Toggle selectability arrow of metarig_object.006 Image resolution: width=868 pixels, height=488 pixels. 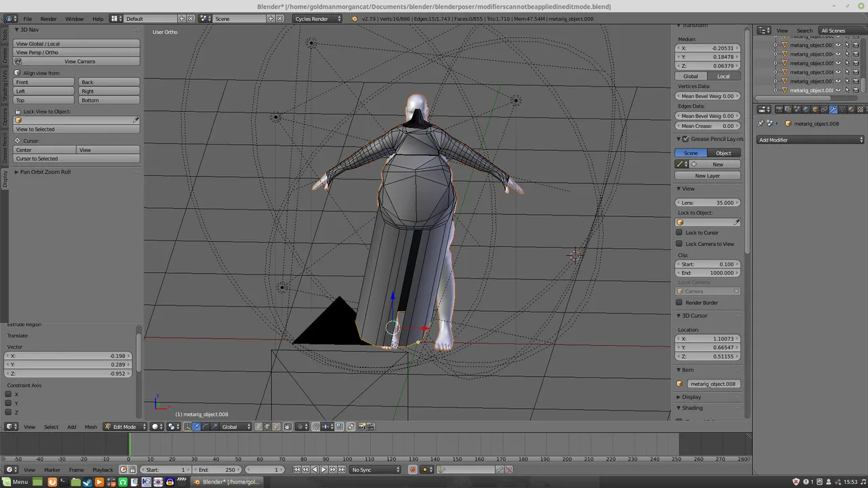[x=847, y=72]
